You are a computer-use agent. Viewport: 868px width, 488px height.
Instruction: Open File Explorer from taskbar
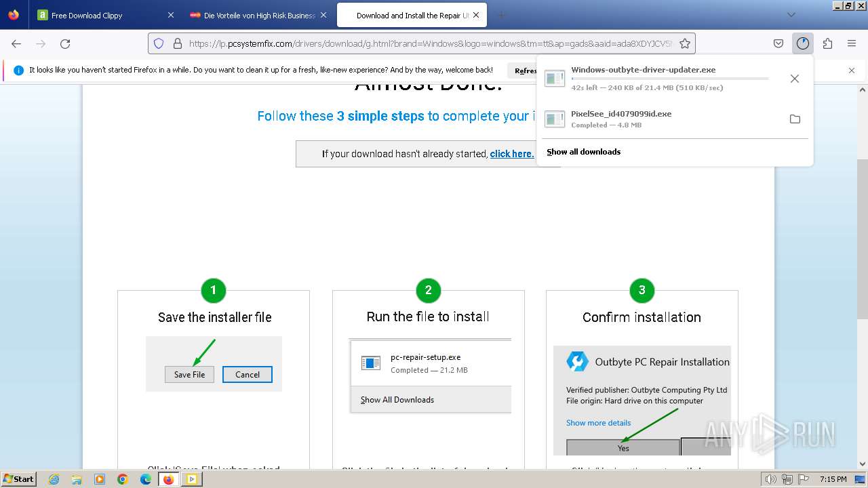pos(77,479)
